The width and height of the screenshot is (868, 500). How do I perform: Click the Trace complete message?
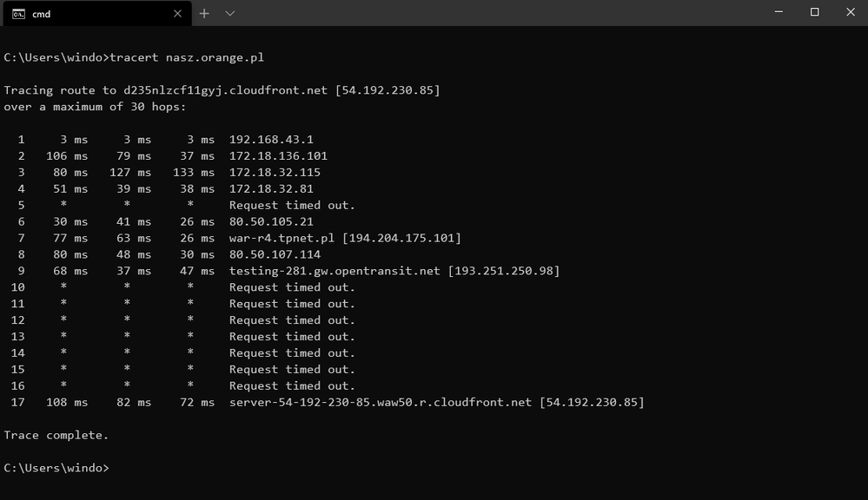pos(56,435)
